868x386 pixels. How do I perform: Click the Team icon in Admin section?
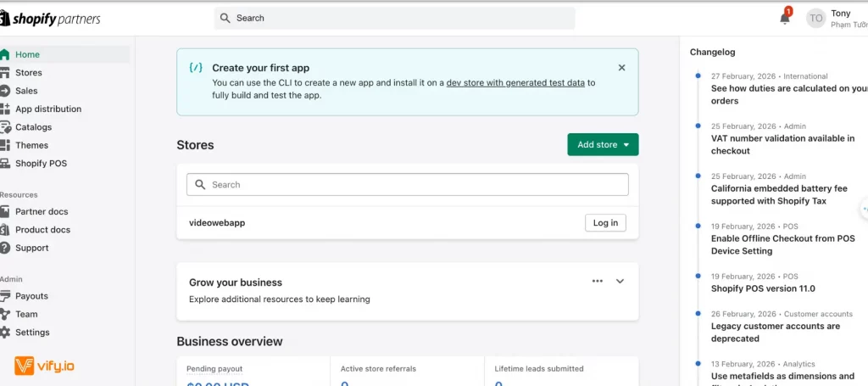4,314
